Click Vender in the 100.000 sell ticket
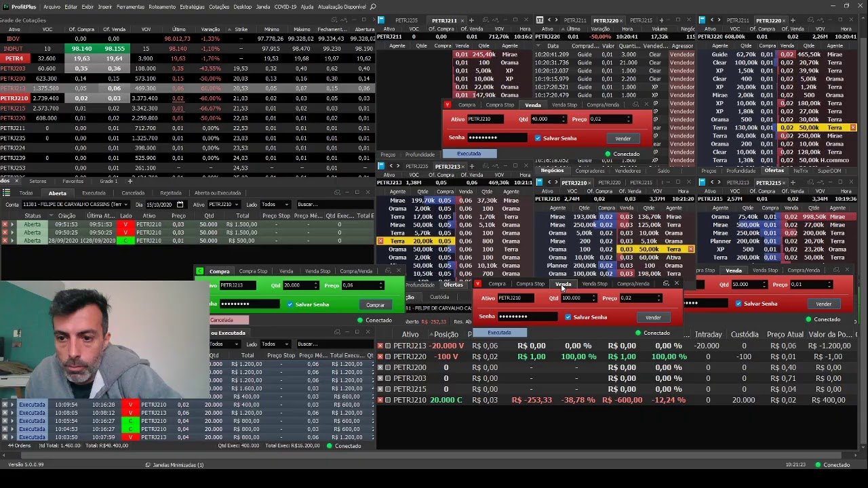This screenshot has height=488, width=868. (653, 317)
